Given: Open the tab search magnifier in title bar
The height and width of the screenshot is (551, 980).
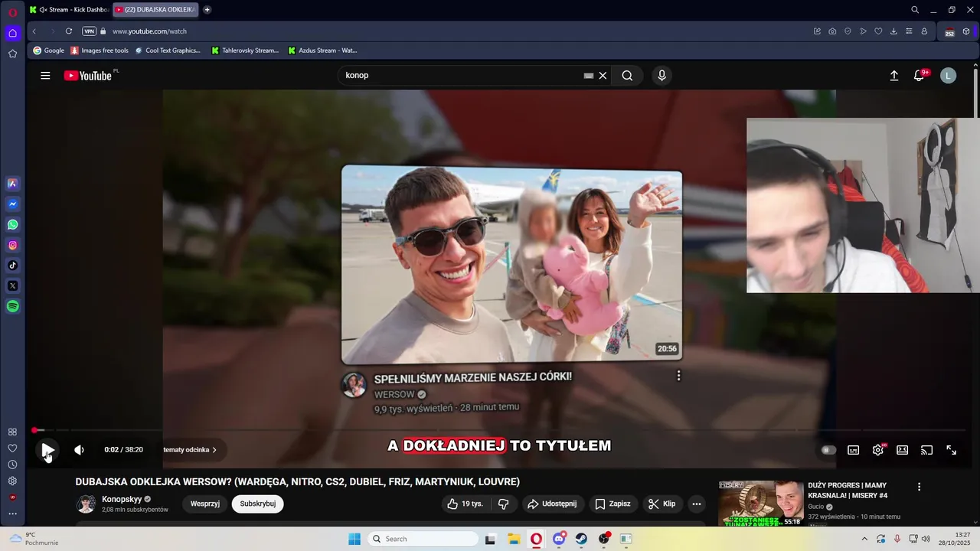Looking at the screenshot, I should (915, 10).
